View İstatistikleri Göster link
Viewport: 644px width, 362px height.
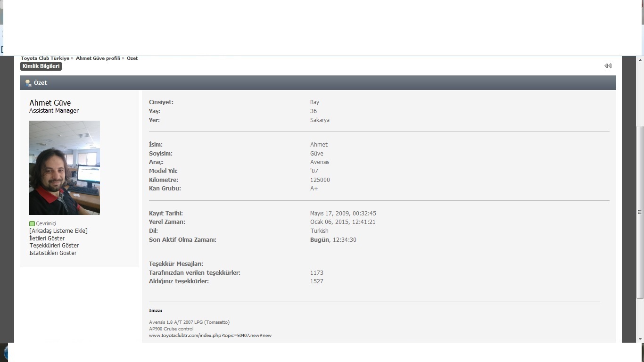tap(53, 253)
